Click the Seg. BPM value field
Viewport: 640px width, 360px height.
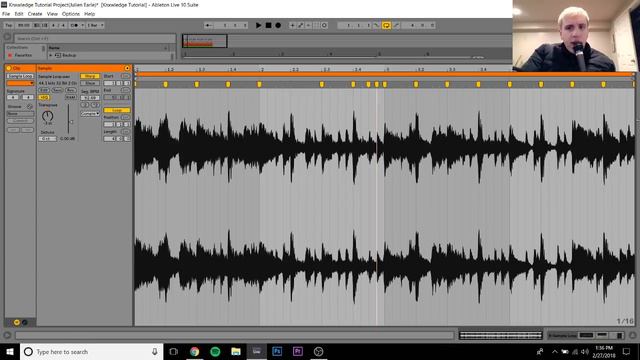coord(90,98)
